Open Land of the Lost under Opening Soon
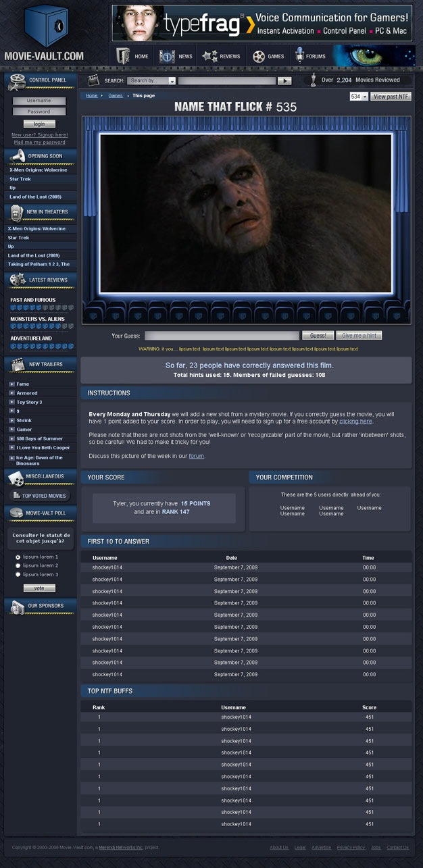 click(35, 197)
